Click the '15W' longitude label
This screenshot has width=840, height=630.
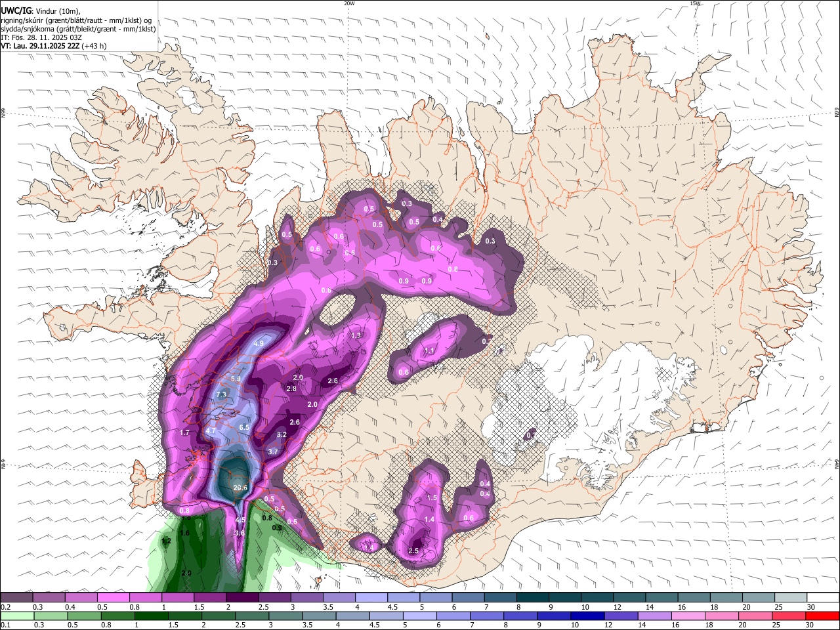pyautogui.click(x=695, y=3)
